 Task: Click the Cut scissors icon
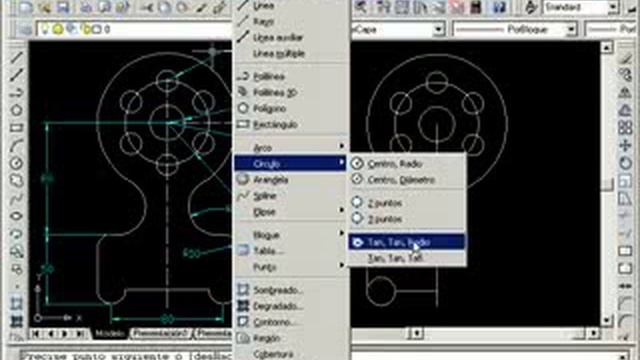(x=146, y=7)
